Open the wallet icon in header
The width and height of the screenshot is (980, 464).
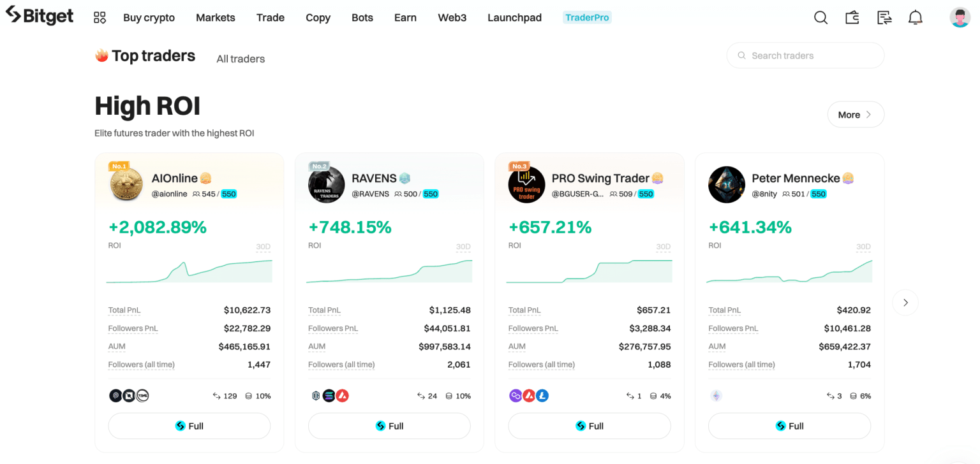coord(852,18)
